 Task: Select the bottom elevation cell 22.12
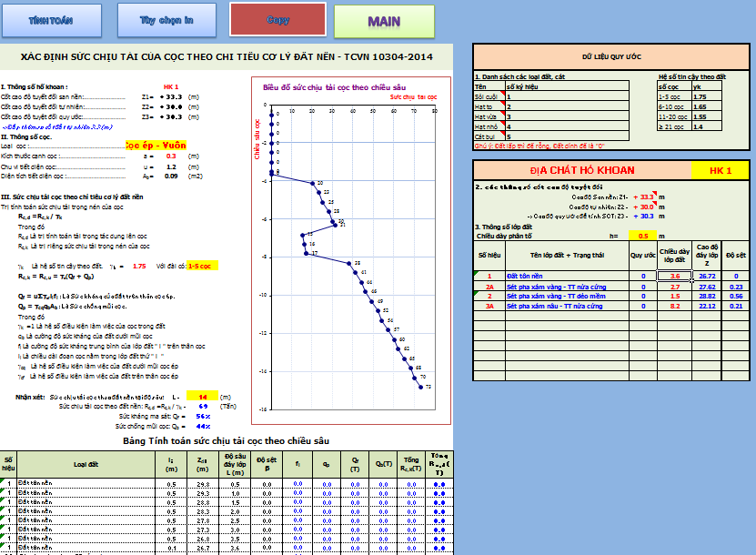[707, 307]
